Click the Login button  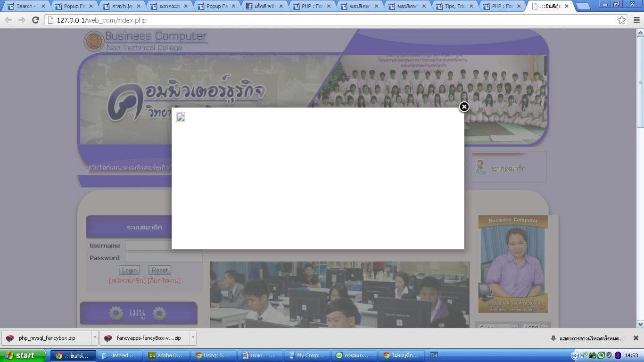[129, 270]
